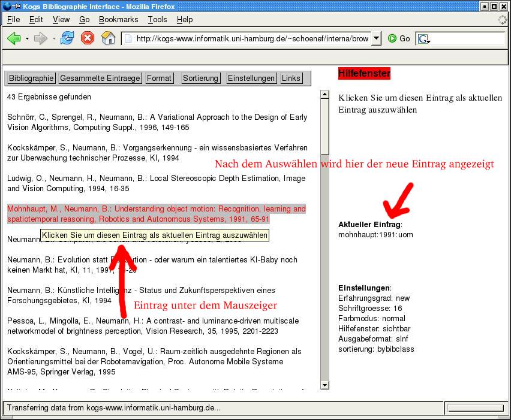Open the Bookmarks menu
511x420 pixels.
click(119, 20)
